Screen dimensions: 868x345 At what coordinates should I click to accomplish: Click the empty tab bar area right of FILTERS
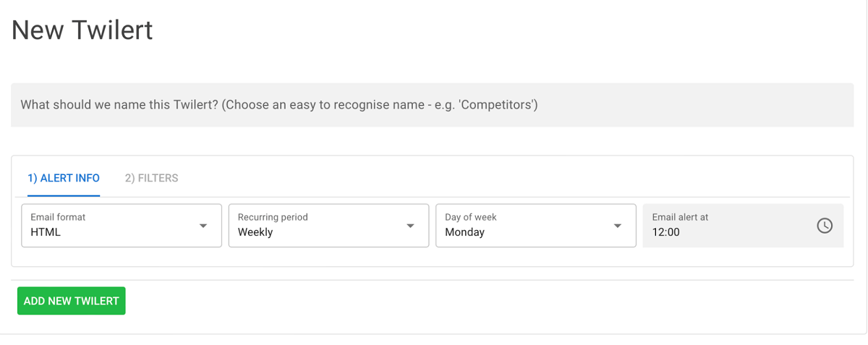[506, 178]
